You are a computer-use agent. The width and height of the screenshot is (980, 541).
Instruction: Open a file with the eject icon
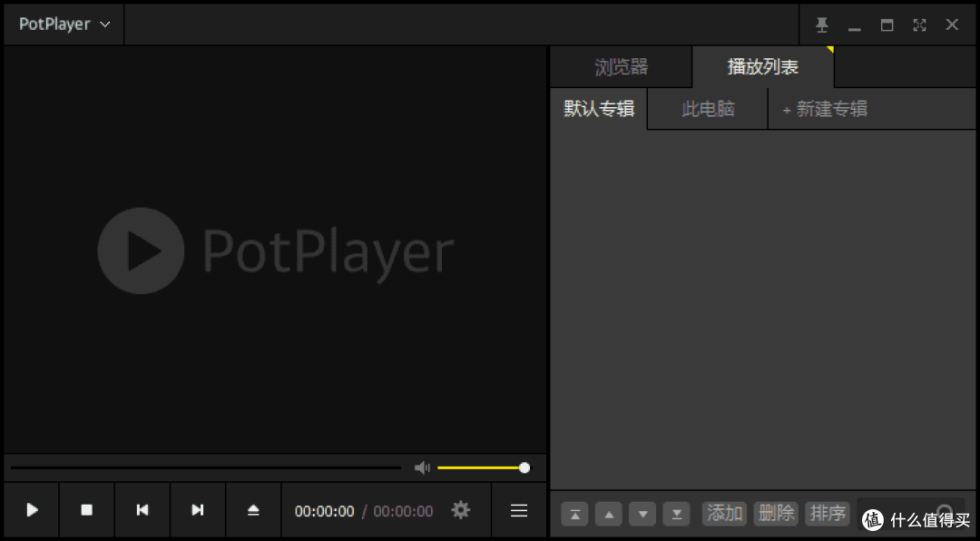click(x=253, y=510)
